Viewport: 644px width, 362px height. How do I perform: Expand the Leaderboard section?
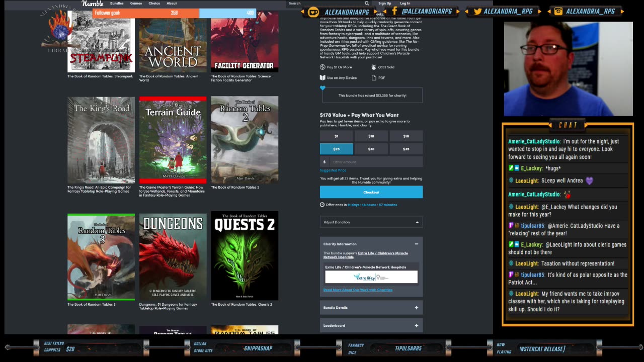coord(371,325)
